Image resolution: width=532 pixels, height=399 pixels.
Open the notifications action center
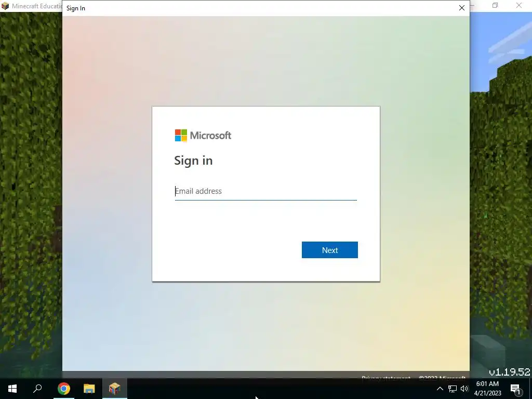point(516,389)
